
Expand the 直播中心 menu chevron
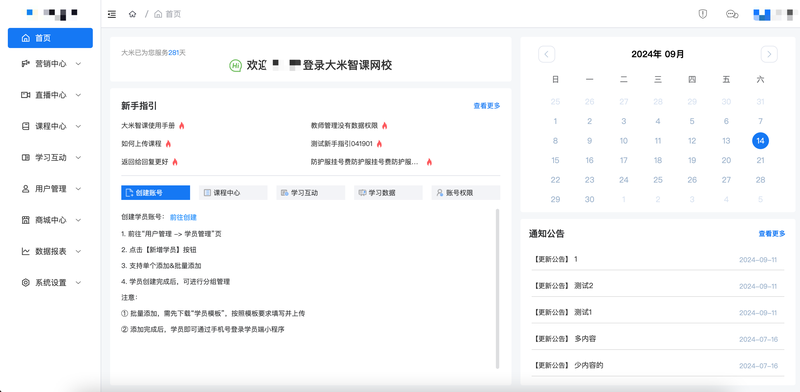[x=78, y=95]
